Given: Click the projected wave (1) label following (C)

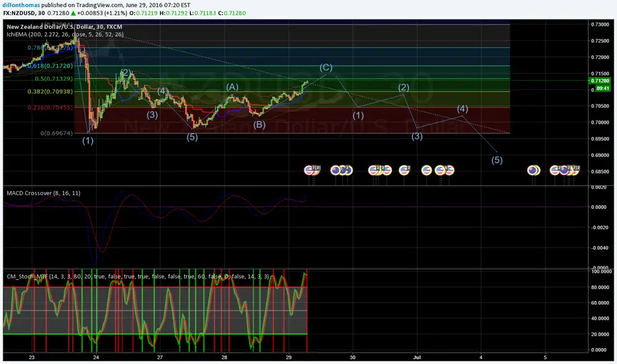Looking at the screenshot, I should (357, 115).
